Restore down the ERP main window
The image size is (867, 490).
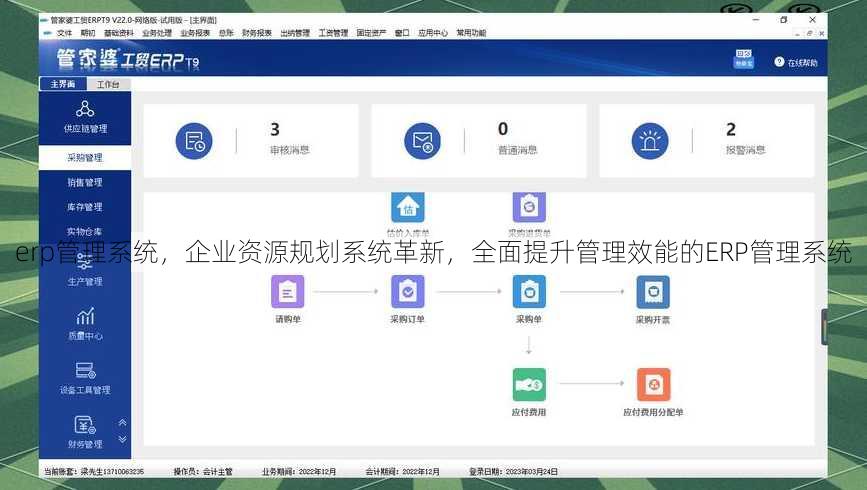[x=784, y=19]
